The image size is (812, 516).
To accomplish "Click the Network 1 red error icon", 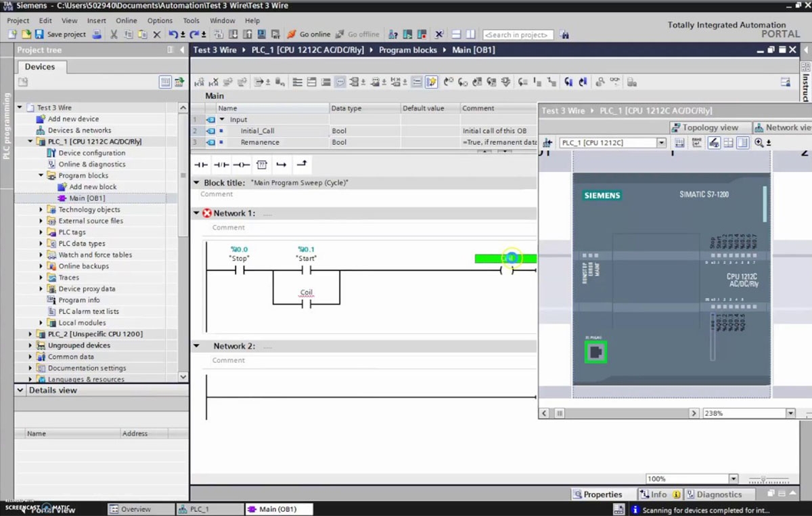I will [x=207, y=213].
